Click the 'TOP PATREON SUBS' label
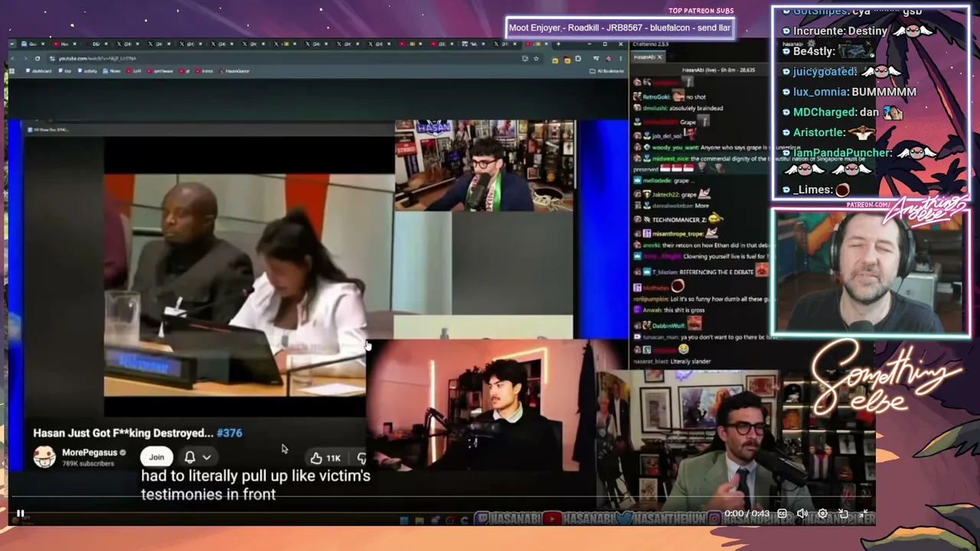This screenshot has height=551, width=980. (701, 11)
